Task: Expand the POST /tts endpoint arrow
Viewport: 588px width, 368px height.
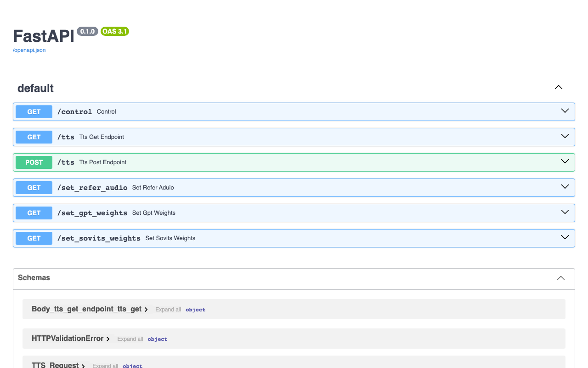Action: (x=565, y=161)
